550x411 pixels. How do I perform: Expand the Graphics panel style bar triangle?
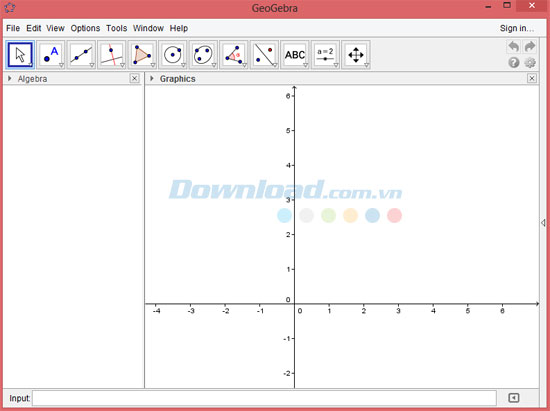(152, 78)
